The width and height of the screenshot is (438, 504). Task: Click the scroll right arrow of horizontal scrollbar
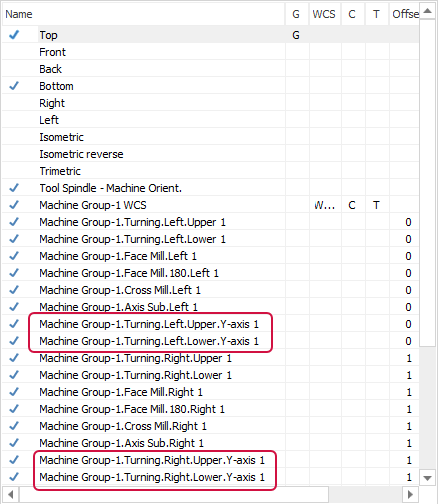pyautogui.click(x=410, y=494)
